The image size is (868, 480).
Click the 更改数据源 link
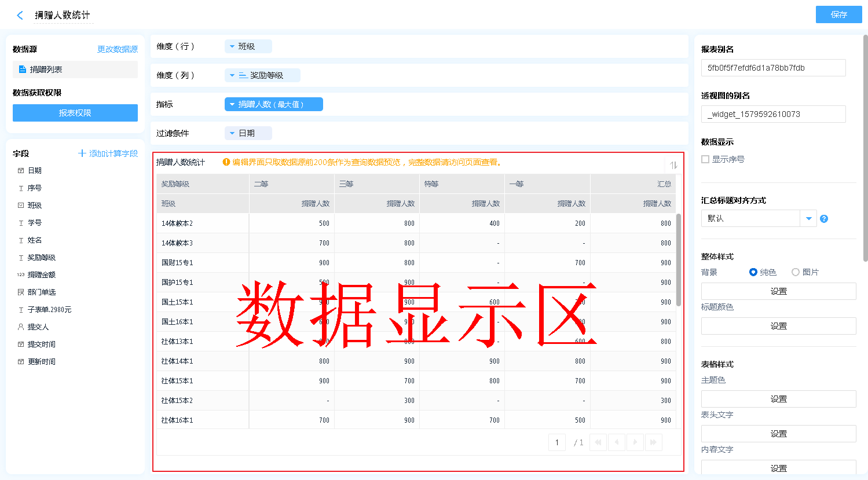(x=118, y=49)
